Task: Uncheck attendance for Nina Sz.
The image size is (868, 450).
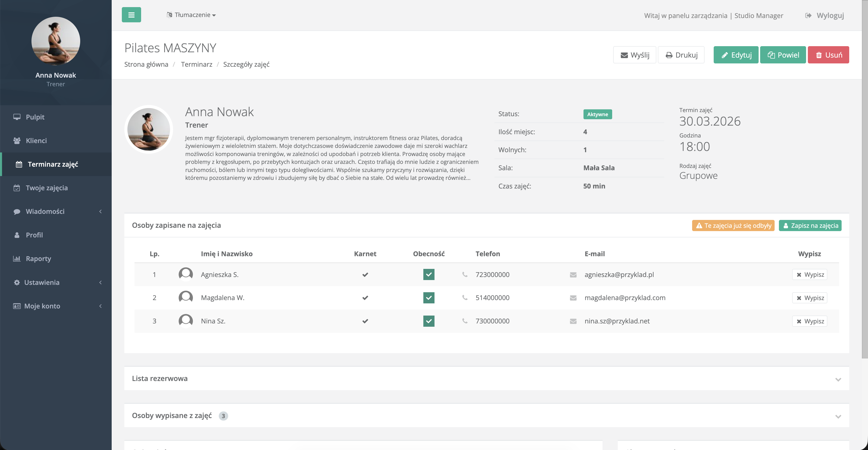Action: coord(429,321)
